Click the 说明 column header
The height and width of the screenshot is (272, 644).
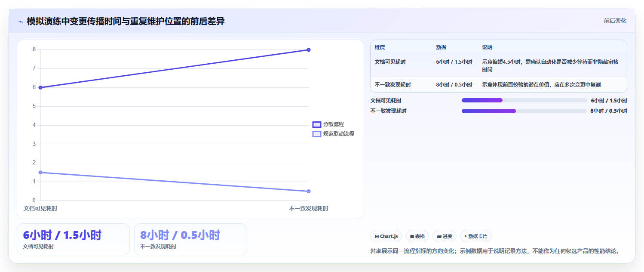pos(488,47)
